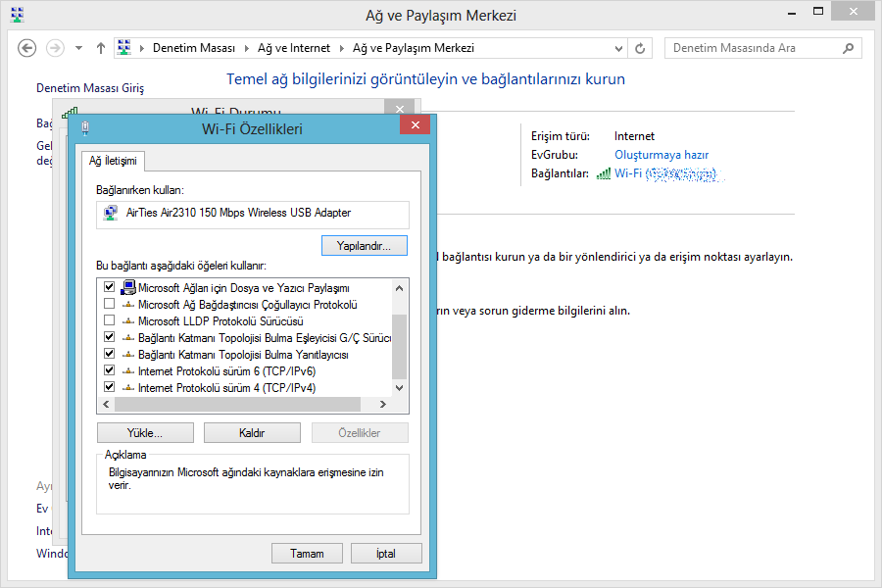
Task: Click the horizontal scroll left arrow
Action: point(106,404)
